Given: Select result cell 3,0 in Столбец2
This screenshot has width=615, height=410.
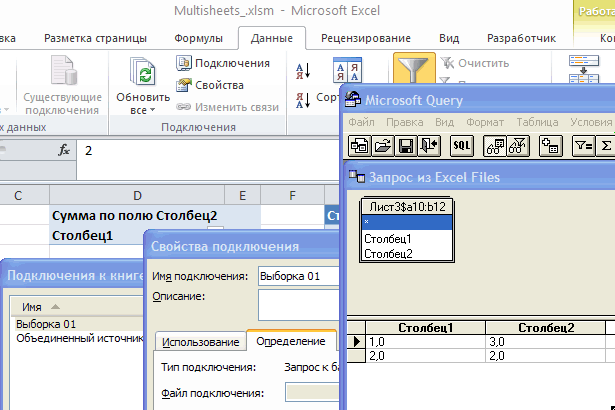Looking at the screenshot, I should click(546, 342).
